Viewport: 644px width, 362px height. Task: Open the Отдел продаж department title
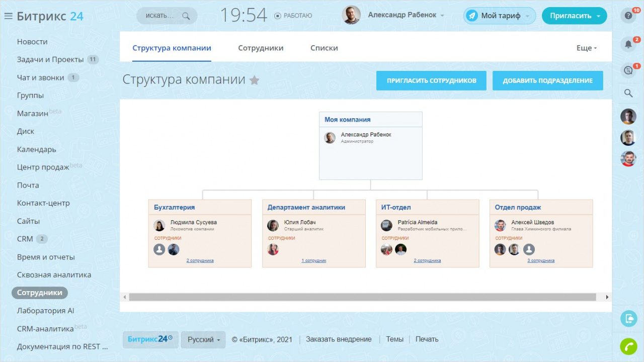[x=518, y=207]
